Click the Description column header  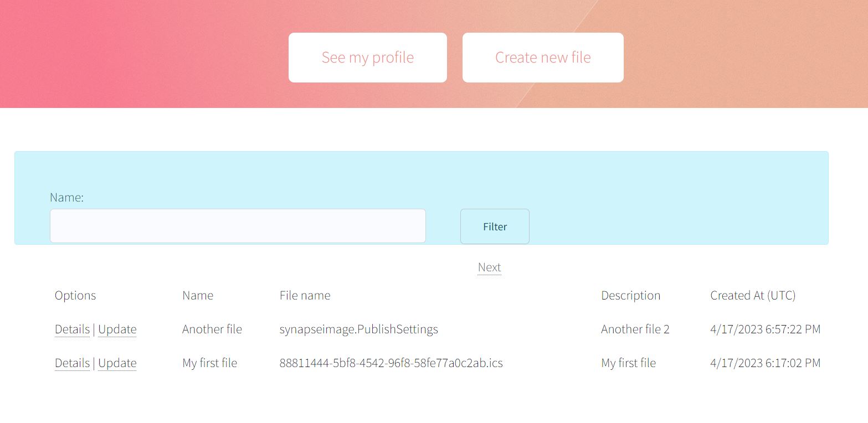(x=630, y=295)
